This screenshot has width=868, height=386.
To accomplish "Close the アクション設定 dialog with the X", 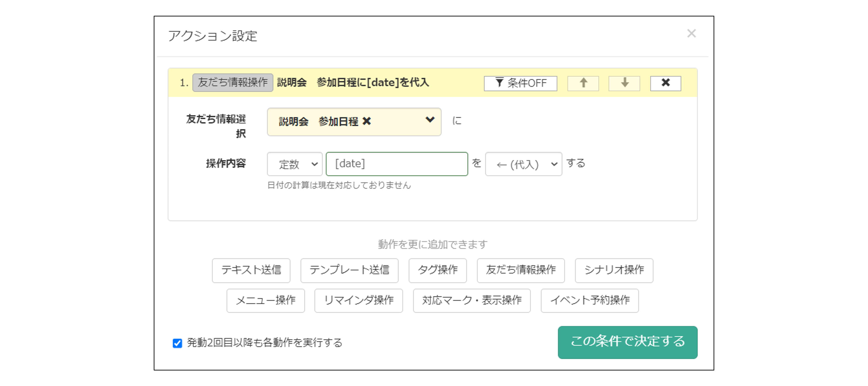I will pos(691,33).
